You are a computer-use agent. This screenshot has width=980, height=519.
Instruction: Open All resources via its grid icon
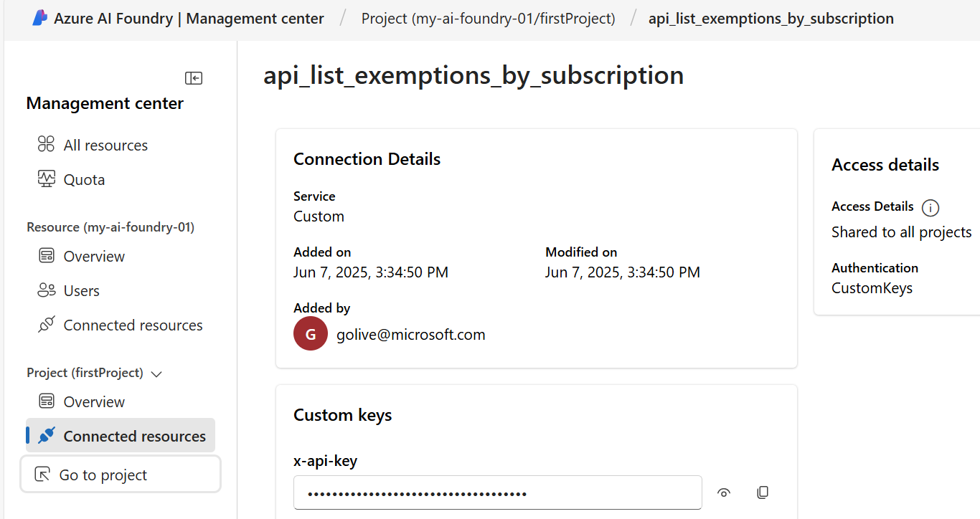pyautogui.click(x=46, y=145)
